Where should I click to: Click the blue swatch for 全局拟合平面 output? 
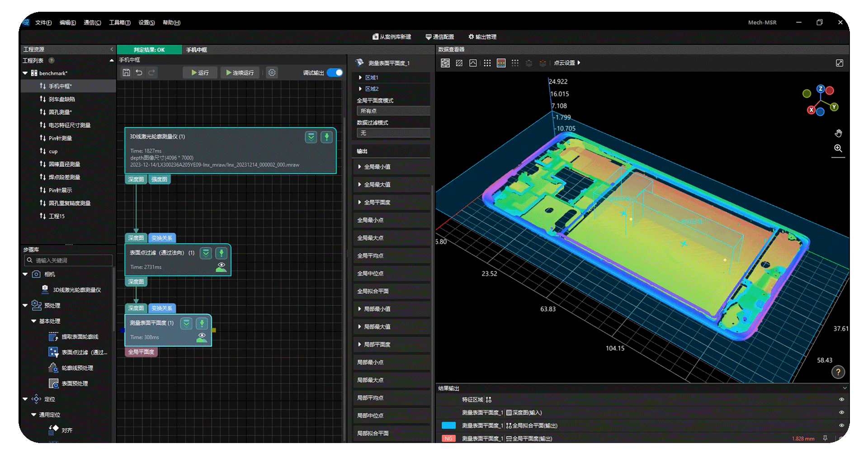coord(448,425)
